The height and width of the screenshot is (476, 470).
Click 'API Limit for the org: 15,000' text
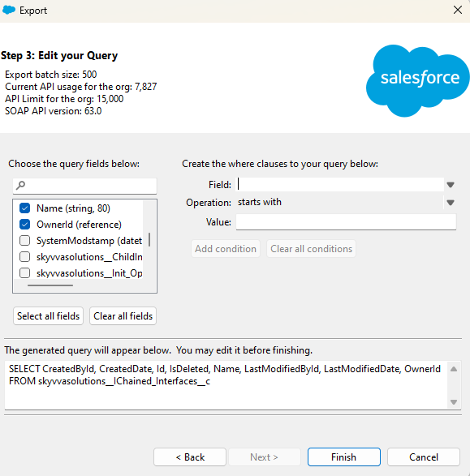click(64, 99)
